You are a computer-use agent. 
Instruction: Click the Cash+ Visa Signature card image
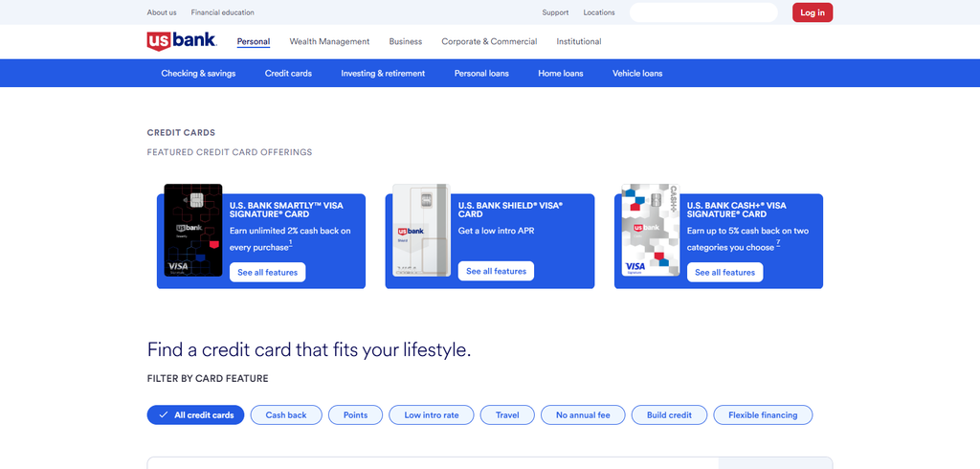pyautogui.click(x=650, y=230)
